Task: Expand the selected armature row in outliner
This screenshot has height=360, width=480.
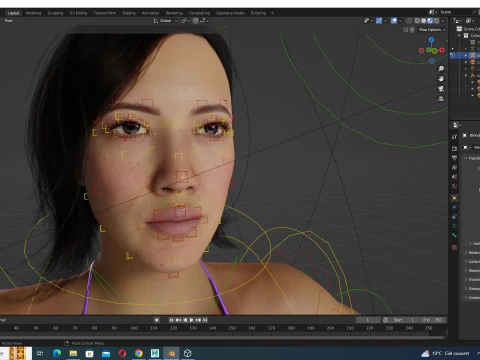Action: pyautogui.click(x=466, y=55)
